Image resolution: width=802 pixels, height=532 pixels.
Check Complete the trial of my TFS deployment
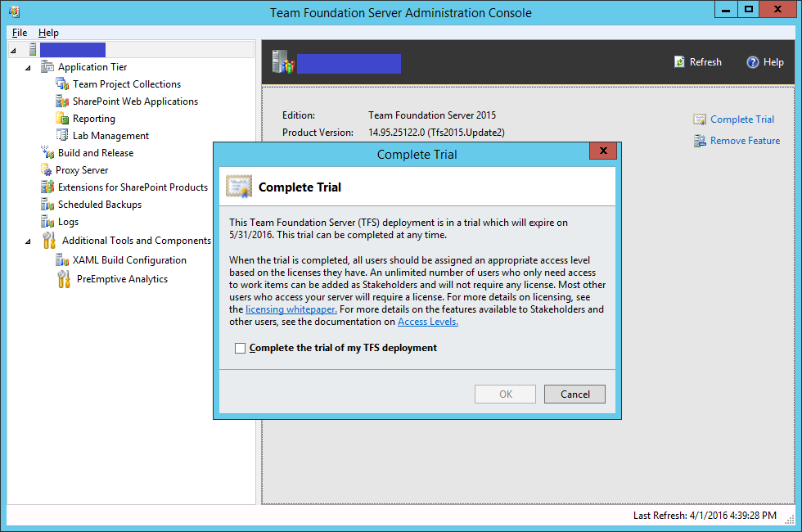pyautogui.click(x=240, y=349)
